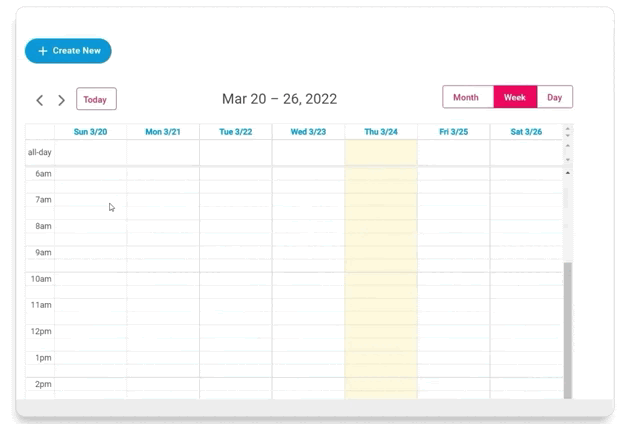Go to previous week with left chevron

[40, 100]
